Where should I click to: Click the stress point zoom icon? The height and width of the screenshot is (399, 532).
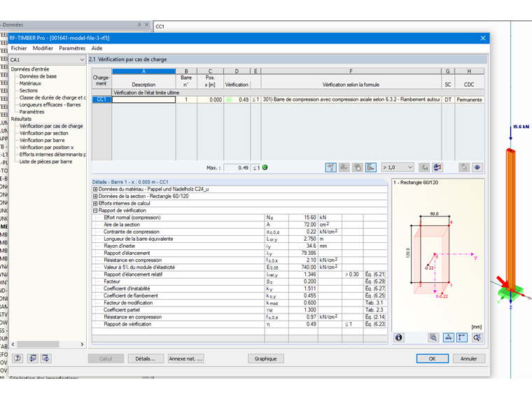pos(433,337)
